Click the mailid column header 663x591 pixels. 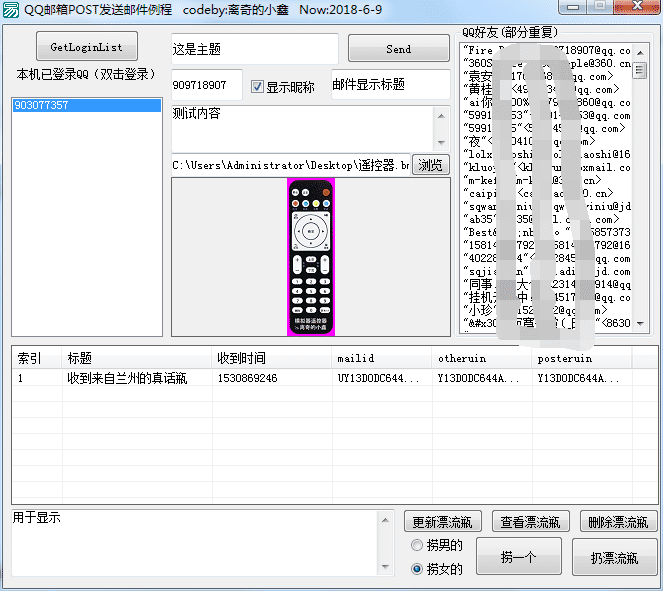[x=382, y=358]
